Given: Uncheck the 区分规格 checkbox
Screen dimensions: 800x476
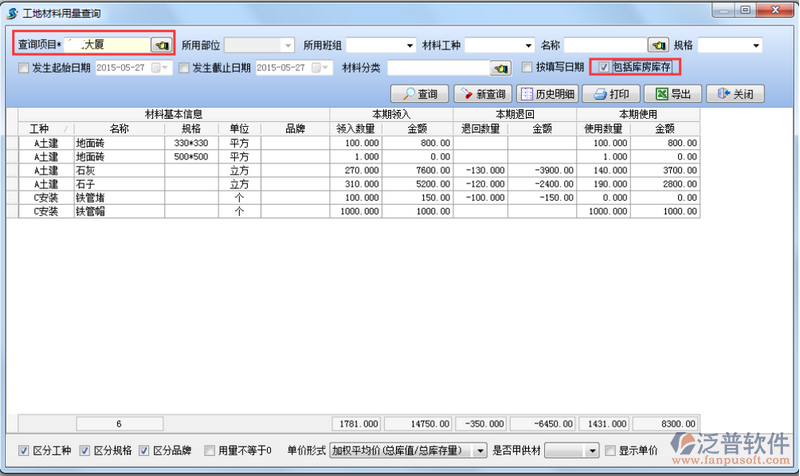Looking at the screenshot, I should click(85, 451).
